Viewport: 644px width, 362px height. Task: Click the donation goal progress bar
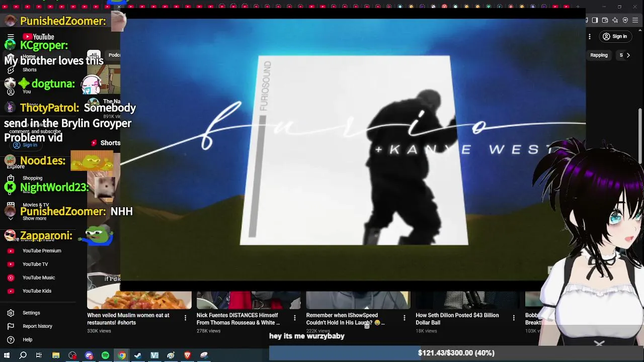(456, 353)
